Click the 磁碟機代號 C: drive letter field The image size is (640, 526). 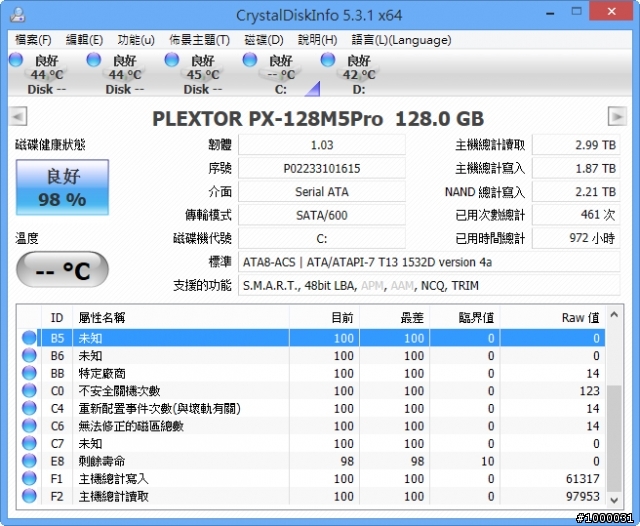[322, 238]
